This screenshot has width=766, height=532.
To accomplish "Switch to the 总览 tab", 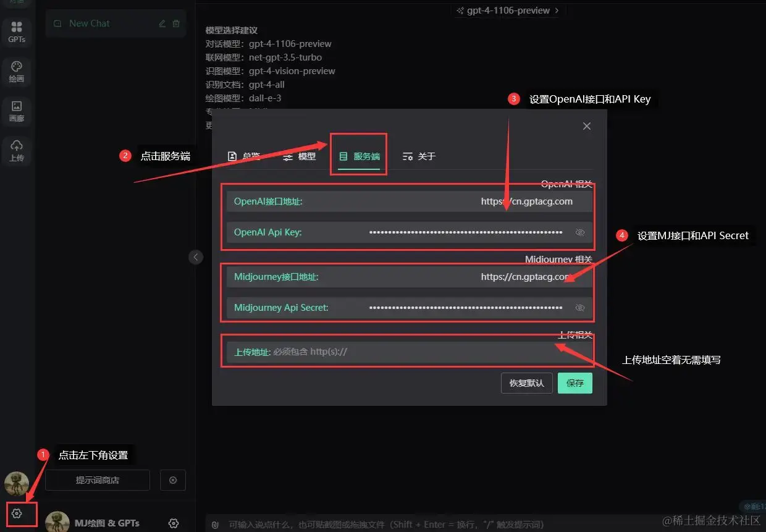I will point(244,156).
